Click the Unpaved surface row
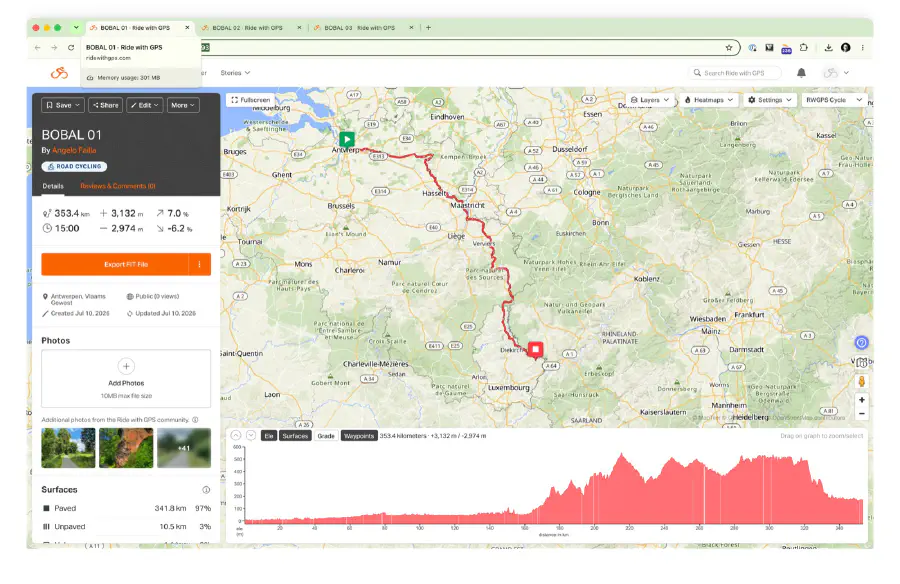Screen dimensions: 900x584 (x=126, y=527)
